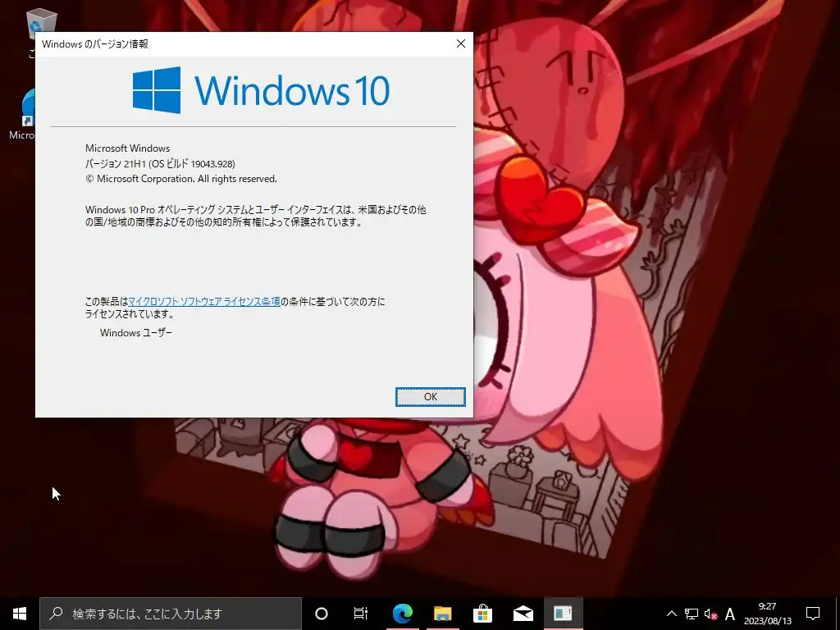Click the dialog title 'Windows のバージョン情報'

[x=95, y=44]
